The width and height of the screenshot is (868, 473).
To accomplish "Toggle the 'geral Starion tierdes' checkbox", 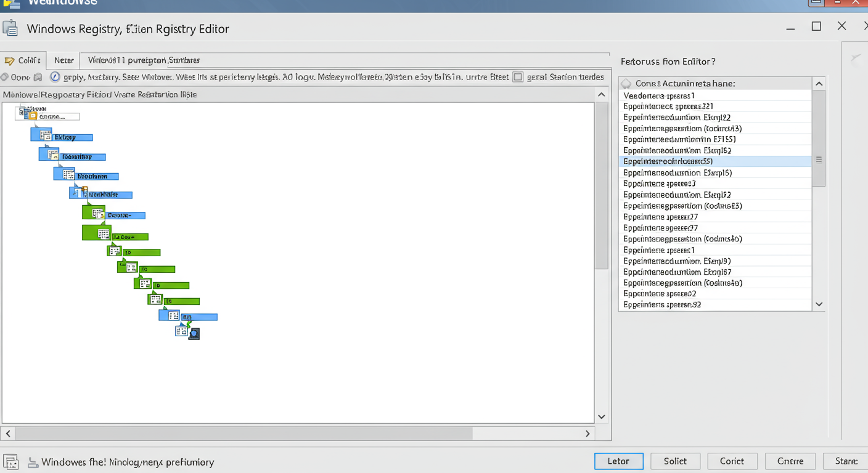I will pos(518,77).
